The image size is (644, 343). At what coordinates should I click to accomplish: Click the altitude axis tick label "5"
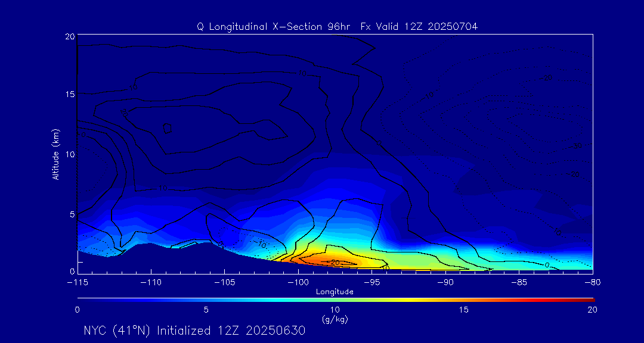click(72, 214)
